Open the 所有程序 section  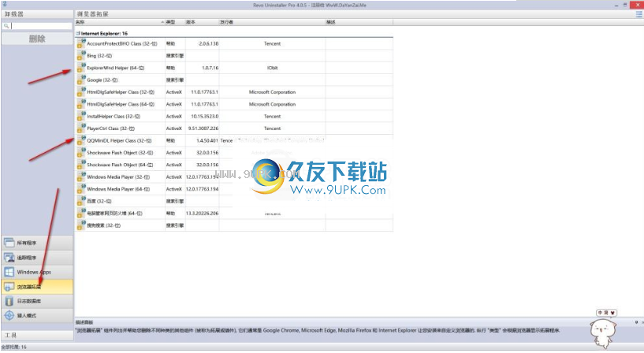[x=37, y=243]
